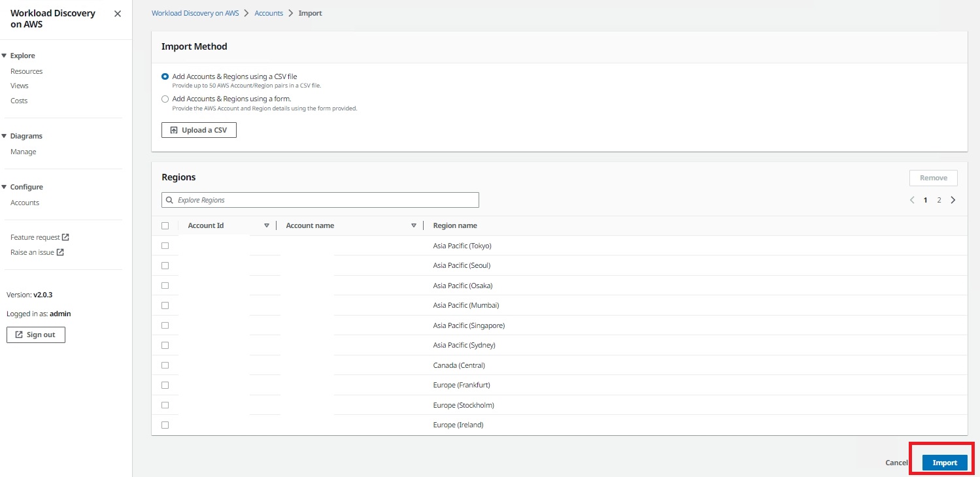
Task: Click the Remove button above the Regions table
Action: click(x=933, y=177)
